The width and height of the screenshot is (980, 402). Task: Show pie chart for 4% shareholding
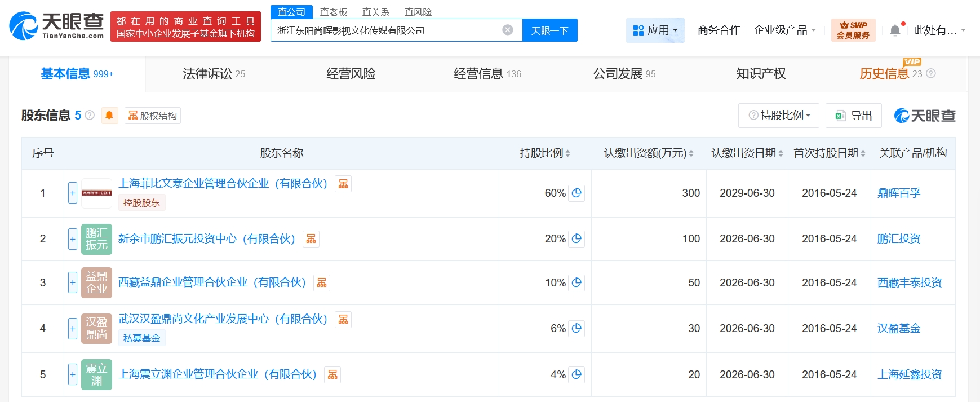click(577, 374)
